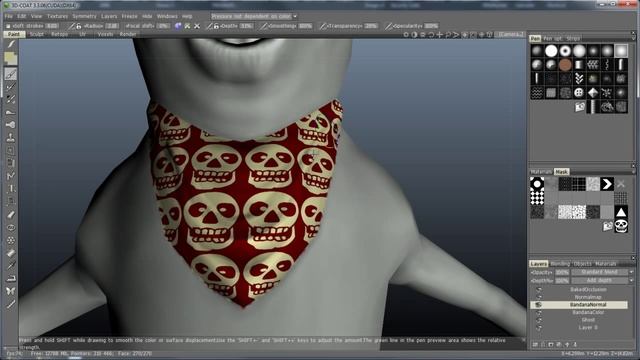Move layer up with the up arrow
The height and width of the screenshot is (360, 640).
tap(567, 345)
